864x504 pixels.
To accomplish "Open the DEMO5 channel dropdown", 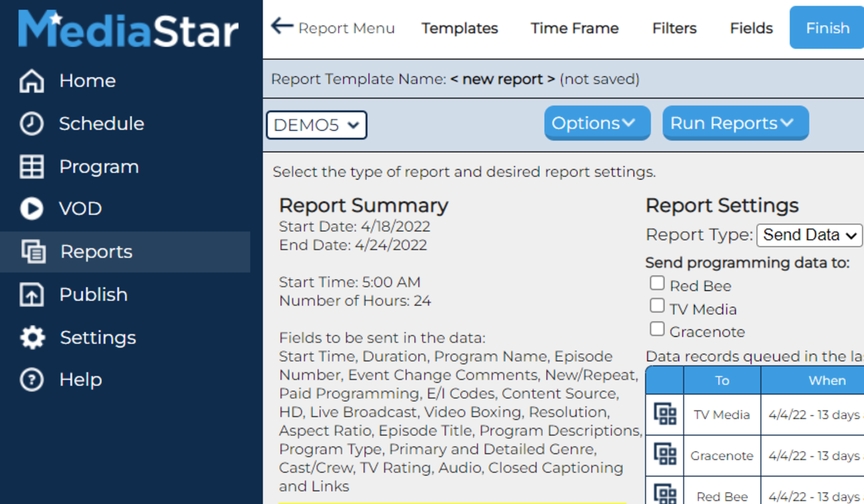I will (x=317, y=125).
